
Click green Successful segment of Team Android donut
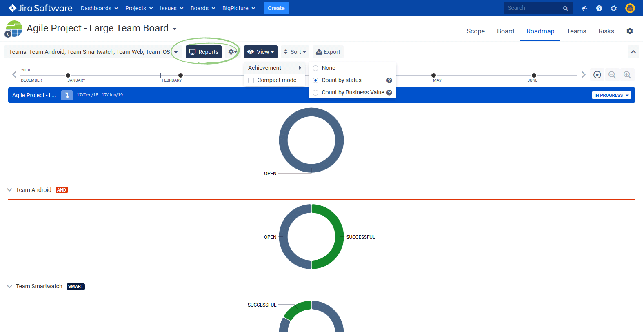click(x=339, y=236)
